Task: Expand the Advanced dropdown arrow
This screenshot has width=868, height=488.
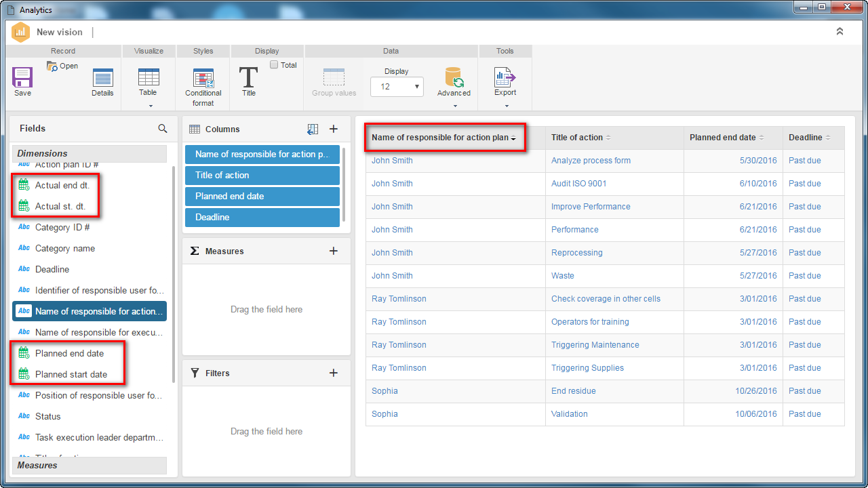Action: [x=455, y=106]
